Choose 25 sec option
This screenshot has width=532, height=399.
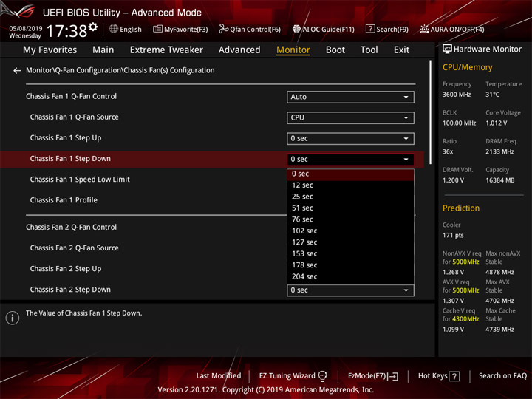point(350,197)
